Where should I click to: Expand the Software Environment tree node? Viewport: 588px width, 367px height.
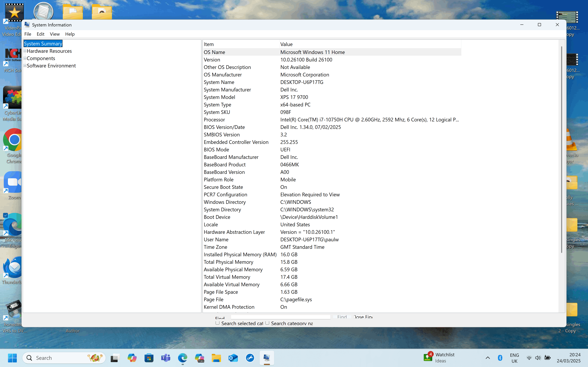[x=25, y=66]
